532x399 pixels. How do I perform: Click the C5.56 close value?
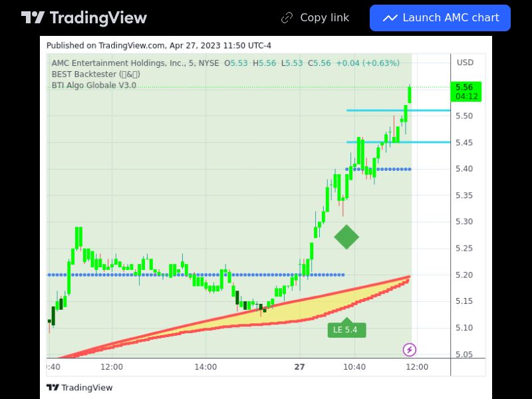(319, 63)
